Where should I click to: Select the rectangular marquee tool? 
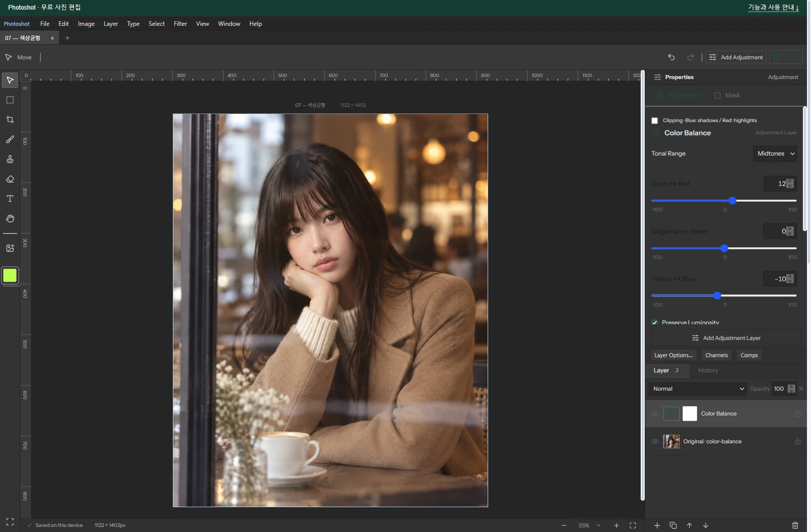click(10, 100)
